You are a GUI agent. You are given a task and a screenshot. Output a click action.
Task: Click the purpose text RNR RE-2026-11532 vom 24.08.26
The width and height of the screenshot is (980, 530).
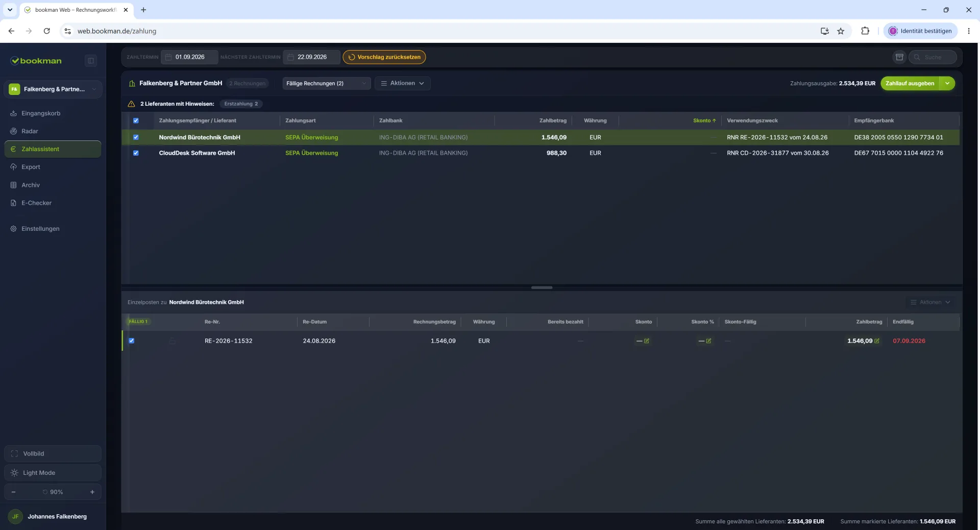pos(777,137)
